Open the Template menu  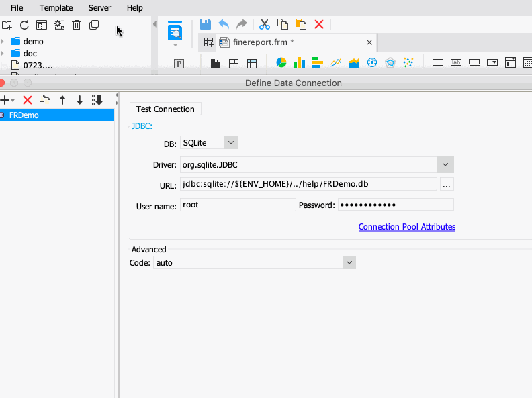coord(56,8)
